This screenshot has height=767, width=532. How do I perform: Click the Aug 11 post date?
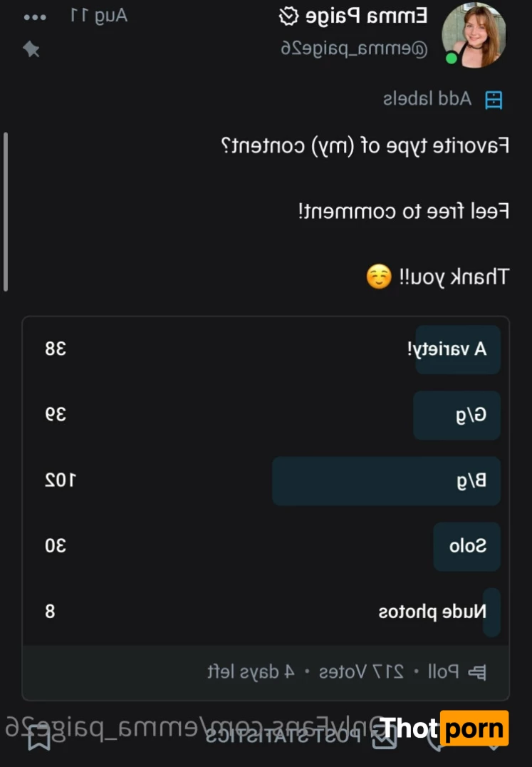[x=99, y=16]
